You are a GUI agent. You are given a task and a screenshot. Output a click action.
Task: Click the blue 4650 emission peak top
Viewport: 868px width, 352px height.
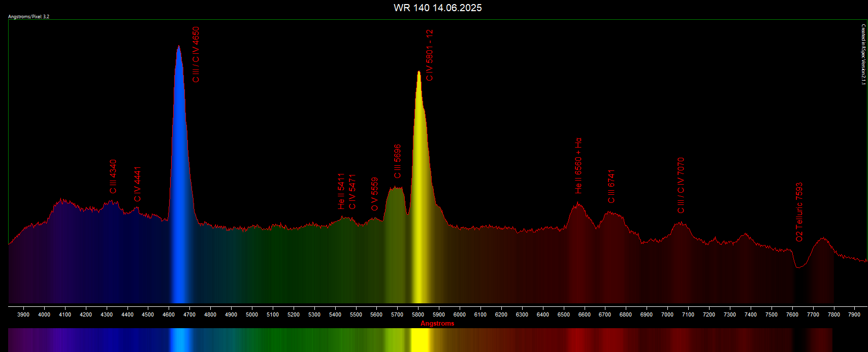pos(178,47)
